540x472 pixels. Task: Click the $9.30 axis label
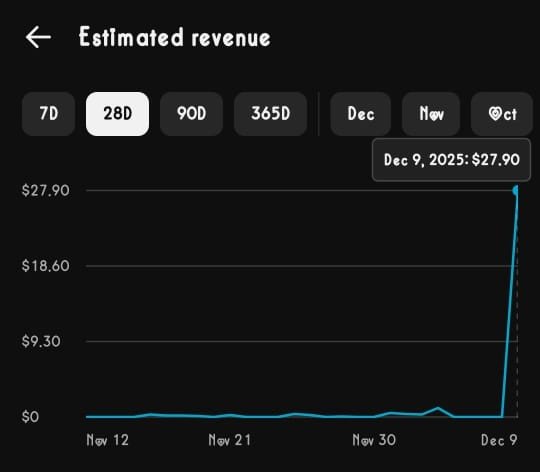(x=41, y=341)
